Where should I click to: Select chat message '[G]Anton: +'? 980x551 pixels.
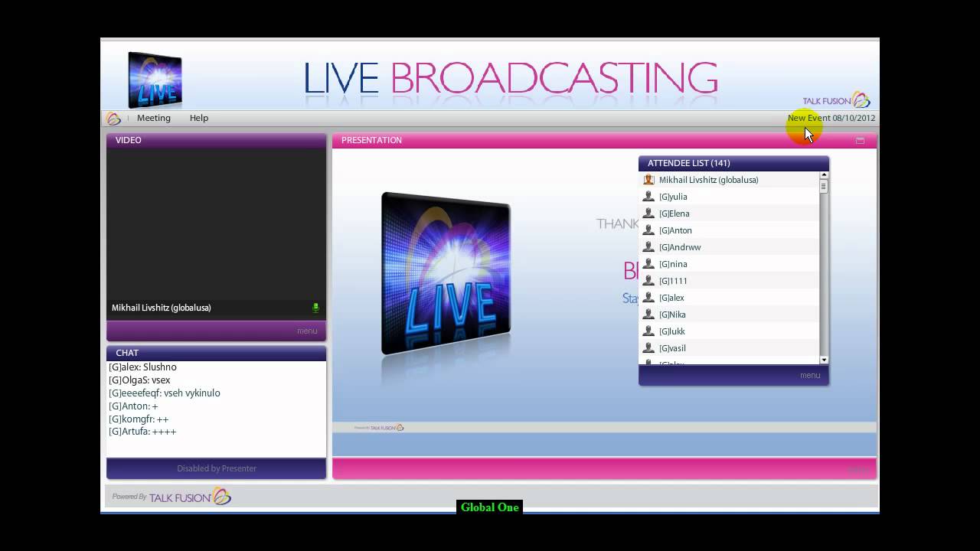[133, 406]
